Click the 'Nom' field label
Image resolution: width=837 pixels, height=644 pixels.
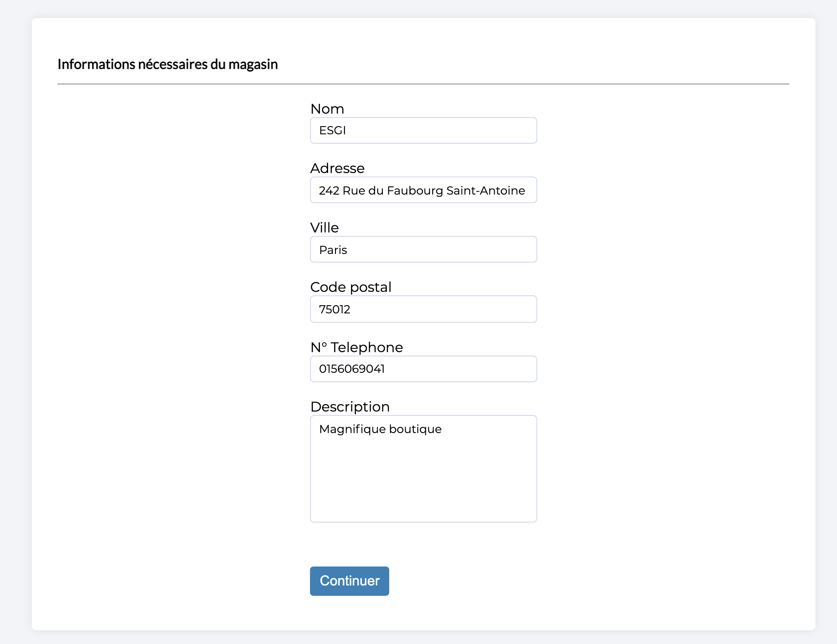327,109
